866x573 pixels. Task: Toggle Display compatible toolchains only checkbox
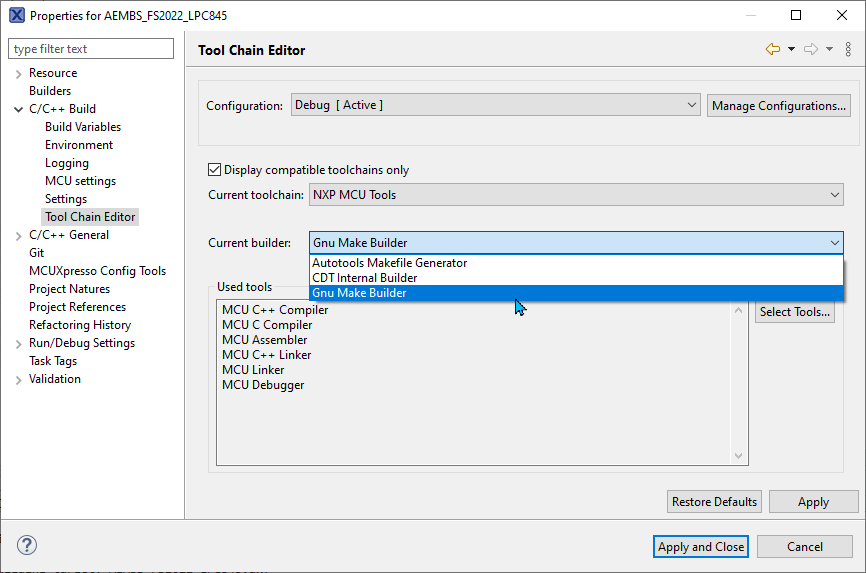(x=214, y=170)
